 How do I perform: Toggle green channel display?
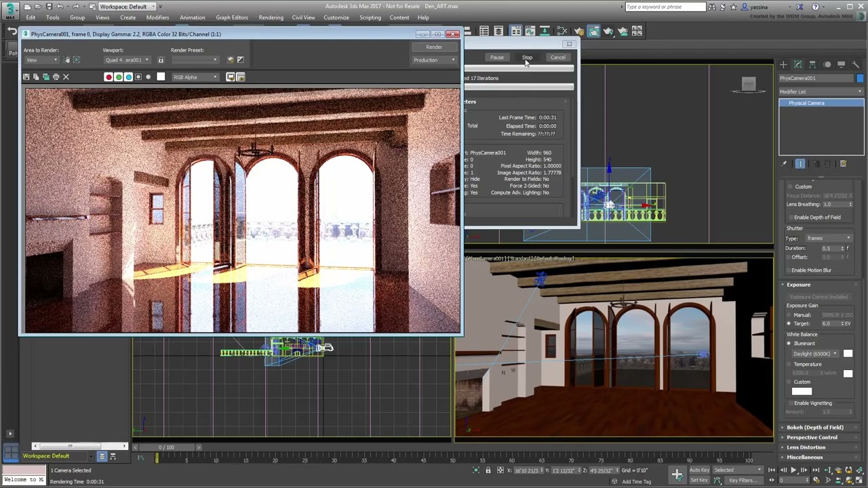[119, 77]
